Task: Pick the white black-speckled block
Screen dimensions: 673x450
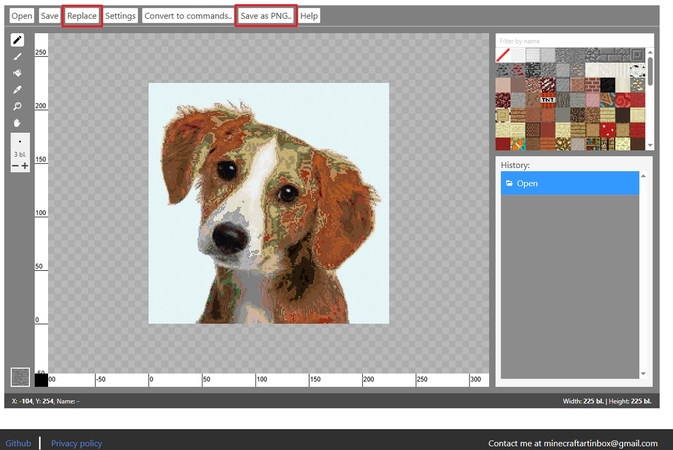Action: coord(637,70)
